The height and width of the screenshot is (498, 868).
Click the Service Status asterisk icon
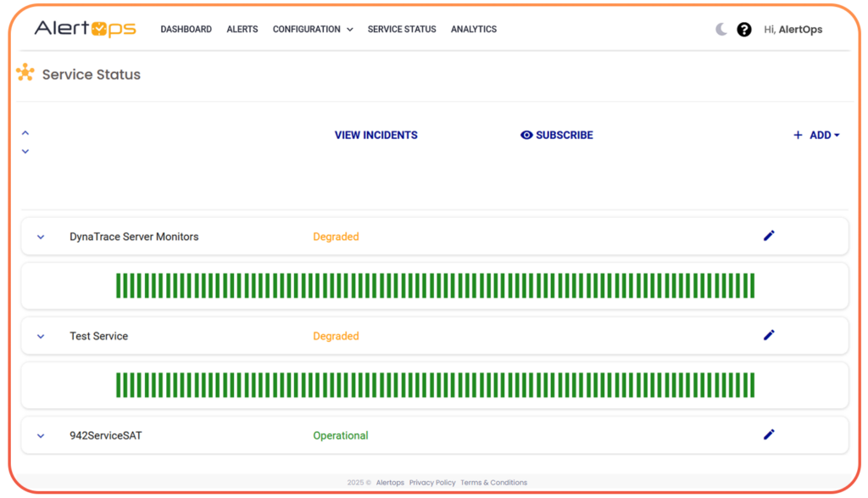[x=25, y=73]
